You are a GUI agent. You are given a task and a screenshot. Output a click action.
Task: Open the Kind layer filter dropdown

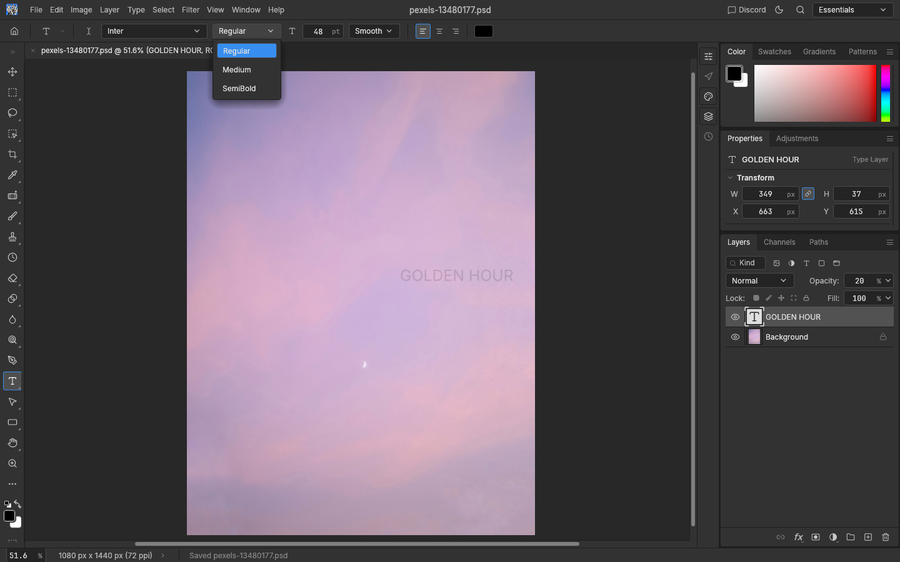pos(746,263)
